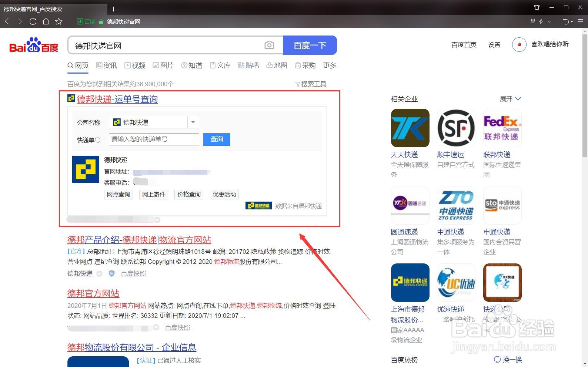Screen dimensions: 588x367
Task: Click the shield icon beside 百度快照
Action: coord(111,273)
